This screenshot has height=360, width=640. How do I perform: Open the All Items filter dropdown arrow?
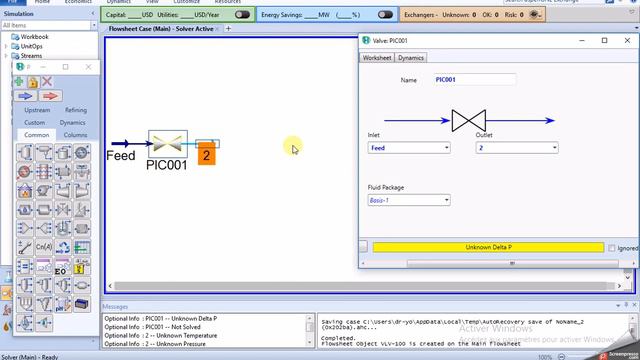point(94,25)
